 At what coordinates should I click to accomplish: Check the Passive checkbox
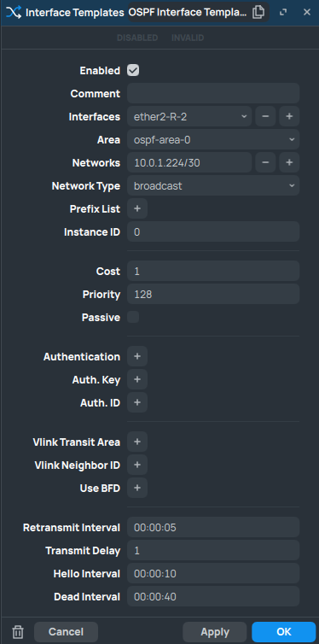tap(133, 317)
